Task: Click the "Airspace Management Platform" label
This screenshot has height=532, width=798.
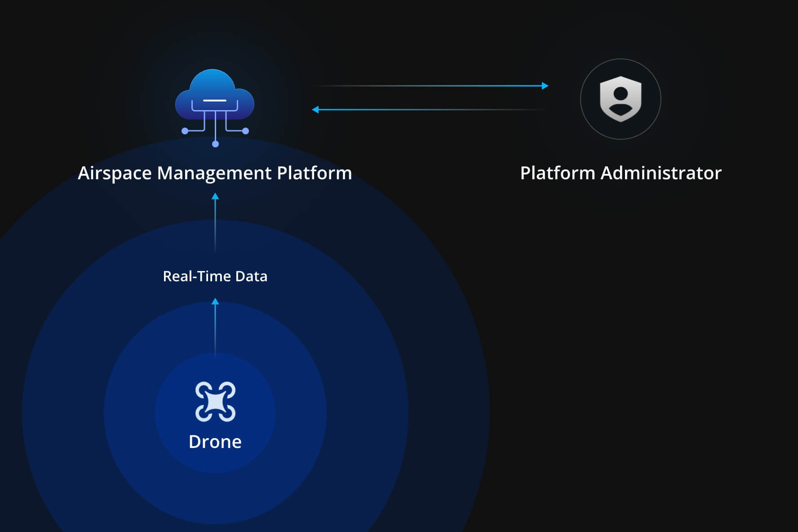Action: pos(215,173)
